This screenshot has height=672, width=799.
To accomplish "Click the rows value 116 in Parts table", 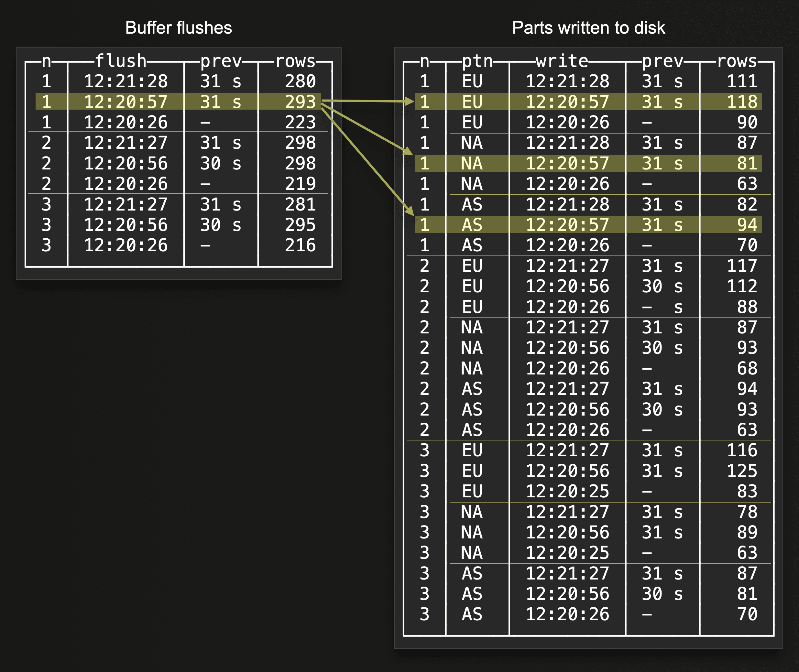I will click(x=742, y=450).
